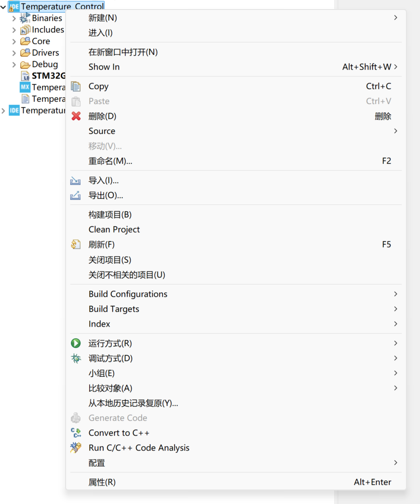
Task: Expand the Binaries tree node
Action: [x=13, y=18]
